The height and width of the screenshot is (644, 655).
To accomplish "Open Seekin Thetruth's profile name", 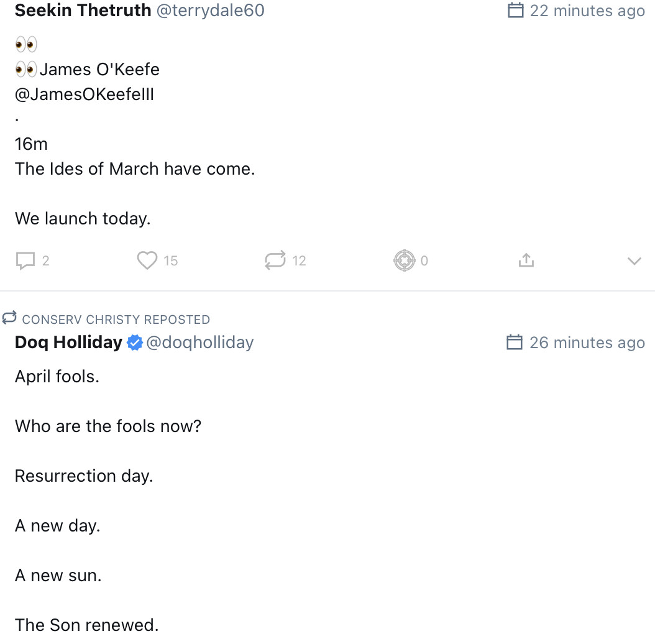I will (83, 11).
